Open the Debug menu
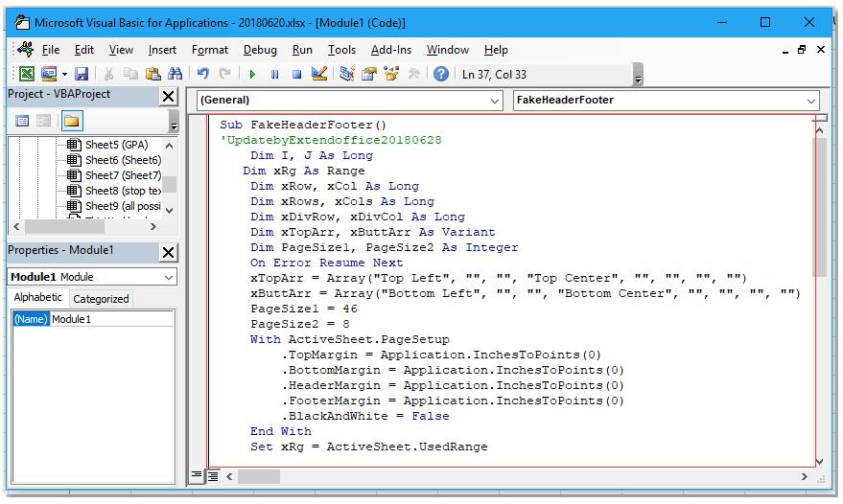 [x=259, y=50]
